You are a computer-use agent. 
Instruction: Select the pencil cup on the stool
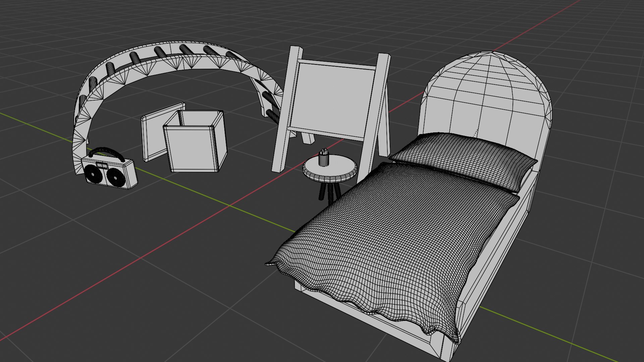click(x=324, y=157)
